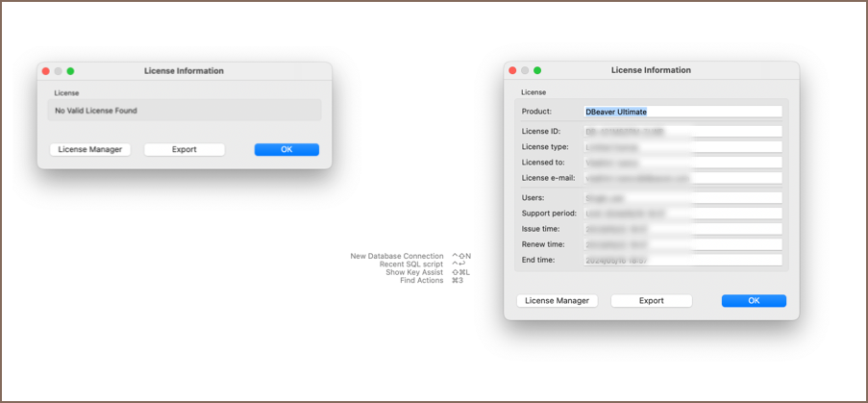Click the green zoom button on the No Valid License dialog
The width and height of the screenshot is (868, 403).
click(x=70, y=71)
